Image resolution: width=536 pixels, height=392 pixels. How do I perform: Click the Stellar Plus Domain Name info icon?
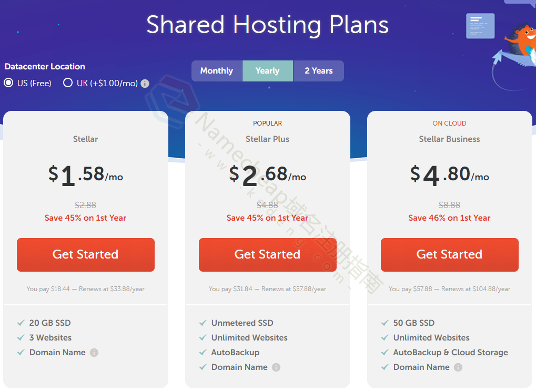276,367
